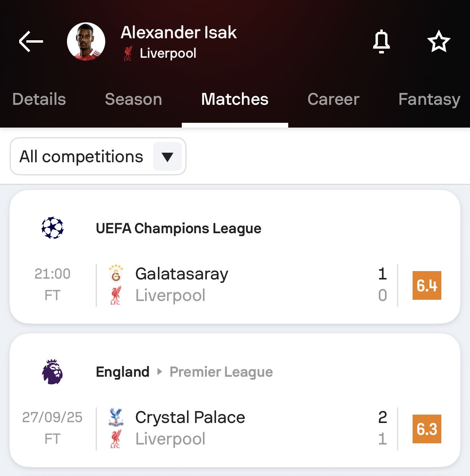Tap the Premier League lion logo
The width and height of the screenshot is (470, 476).
point(53,372)
